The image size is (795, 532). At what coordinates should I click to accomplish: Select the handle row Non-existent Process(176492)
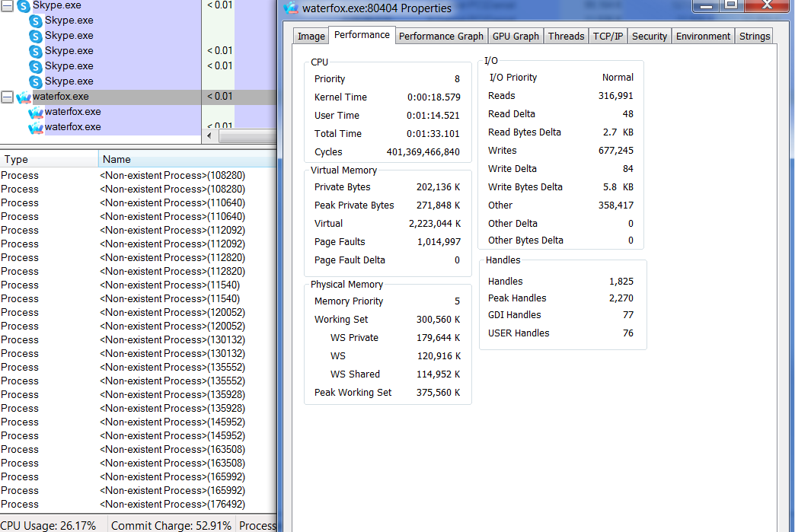coord(138,505)
